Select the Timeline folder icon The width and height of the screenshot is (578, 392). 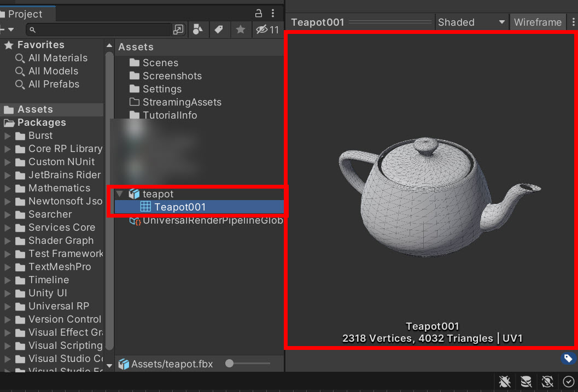tap(20, 280)
